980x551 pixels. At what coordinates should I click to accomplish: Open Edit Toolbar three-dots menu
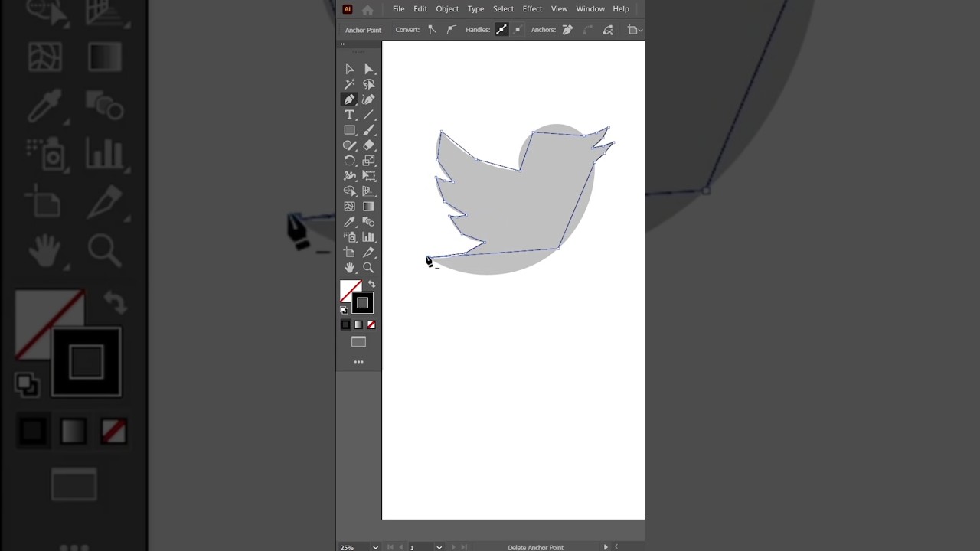(358, 362)
